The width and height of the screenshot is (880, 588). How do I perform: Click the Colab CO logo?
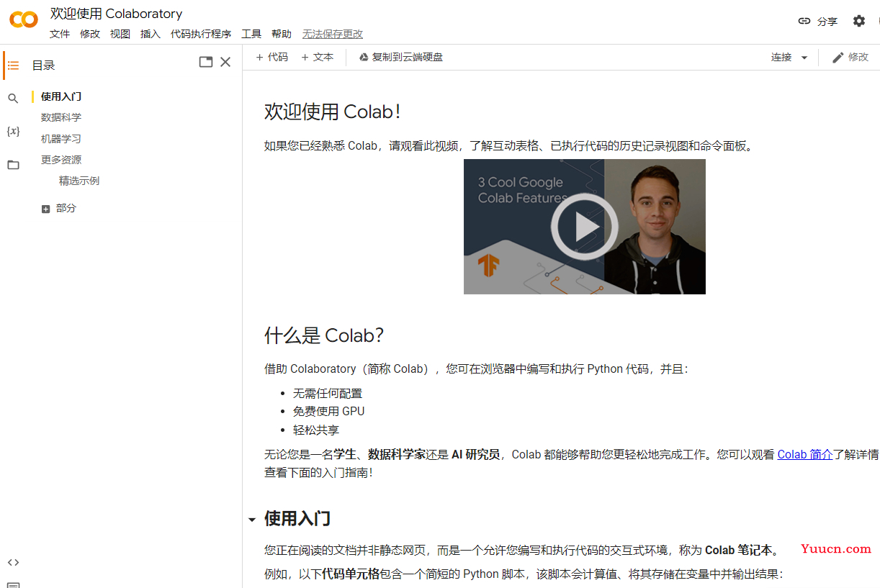pyautogui.click(x=24, y=19)
